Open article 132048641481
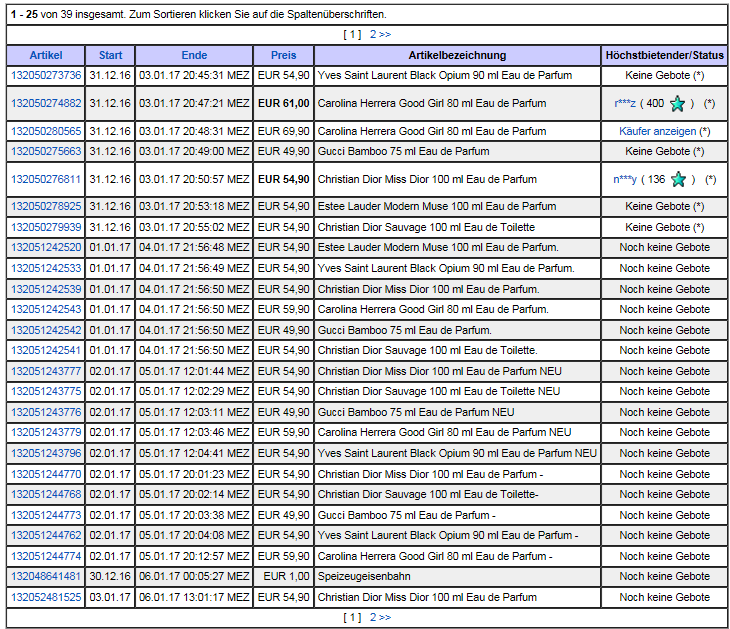This screenshot has height=629, width=730. (x=46, y=576)
